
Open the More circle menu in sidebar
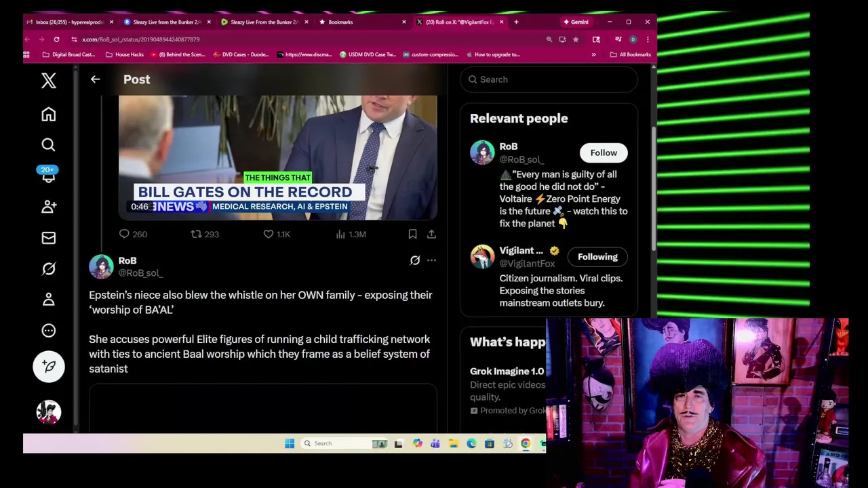pos(48,331)
